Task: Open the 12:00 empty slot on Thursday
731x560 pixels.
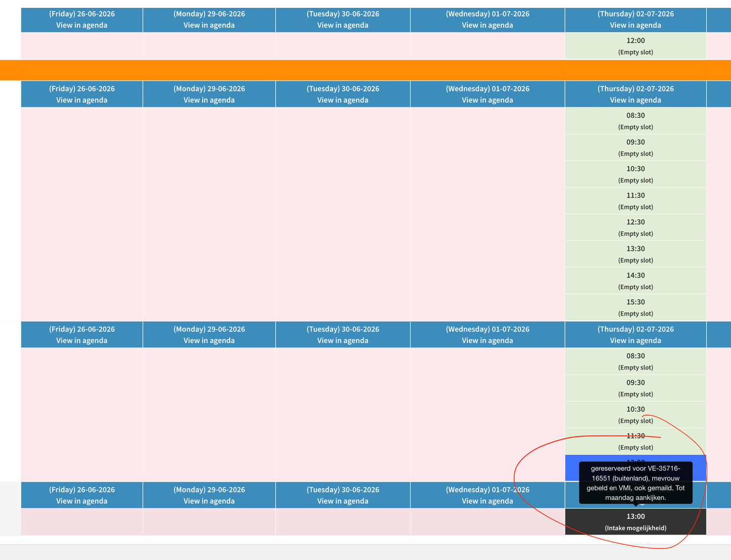Action: (x=635, y=46)
